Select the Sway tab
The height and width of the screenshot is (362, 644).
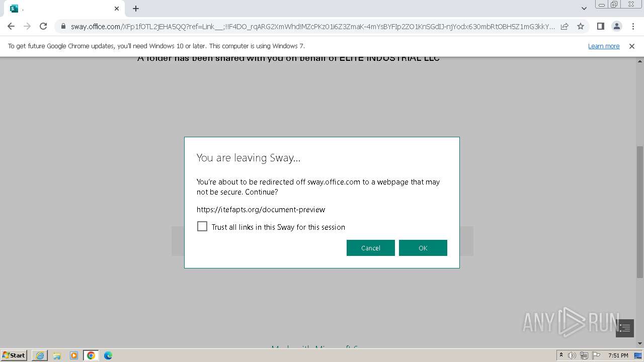click(64, 9)
